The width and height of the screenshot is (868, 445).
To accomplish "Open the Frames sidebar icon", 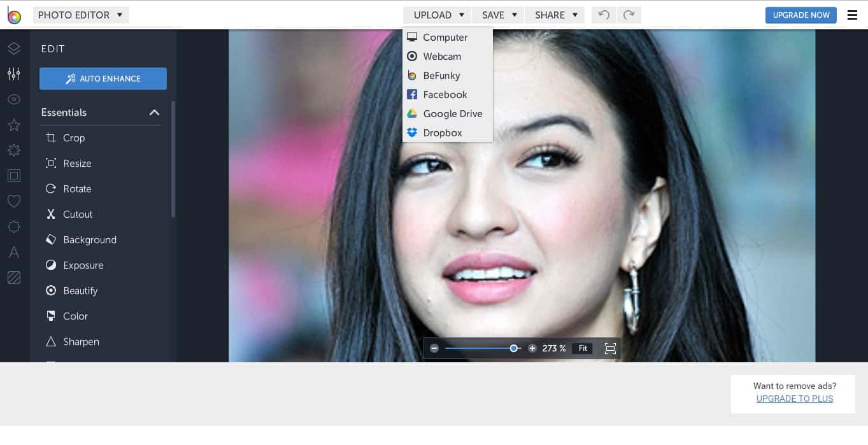I will (14, 176).
